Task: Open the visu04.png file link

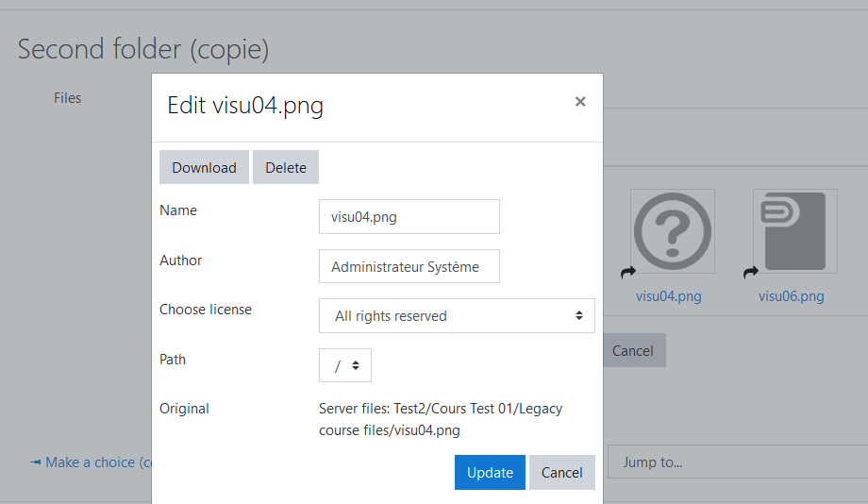Action: click(x=668, y=296)
